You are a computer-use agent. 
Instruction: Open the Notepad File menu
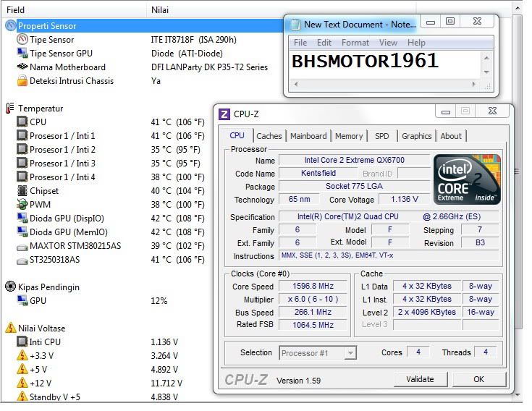pyautogui.click(x=300, y=43)
